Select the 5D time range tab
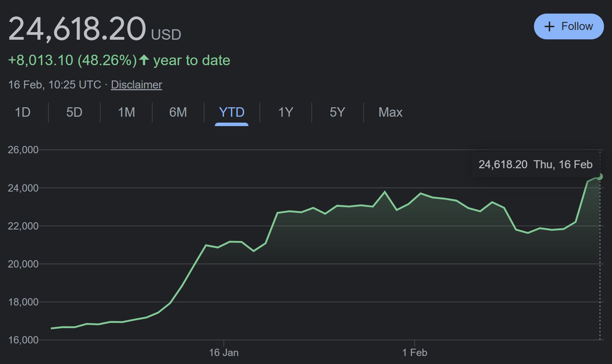The width and height of the screenshot is (612, 364). tap(74, 113)
